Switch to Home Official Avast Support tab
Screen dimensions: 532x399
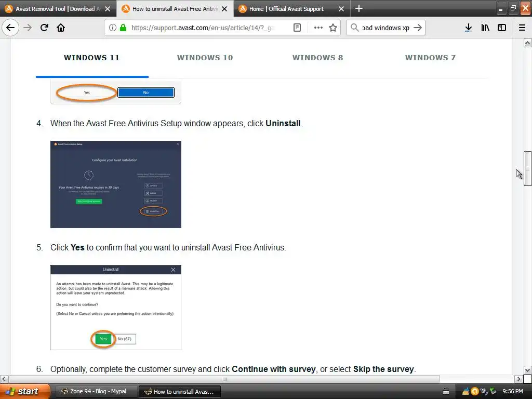[287, 9]
